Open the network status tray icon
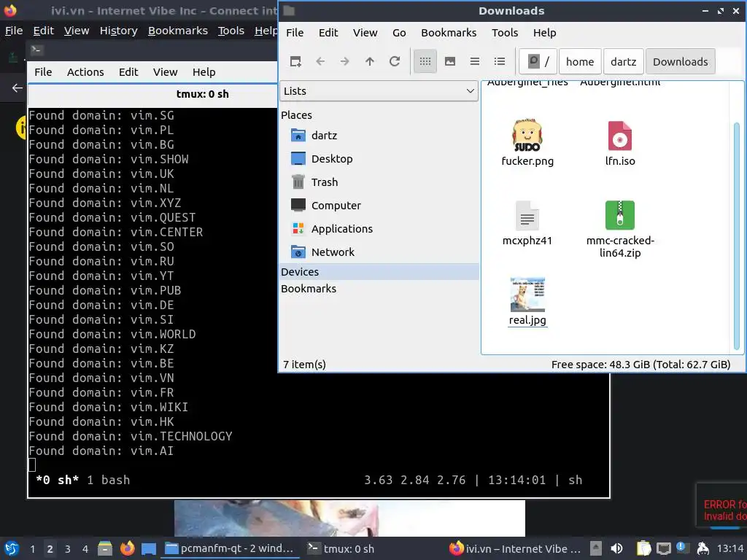Screen dimensions: 747x560 point(663,548)
